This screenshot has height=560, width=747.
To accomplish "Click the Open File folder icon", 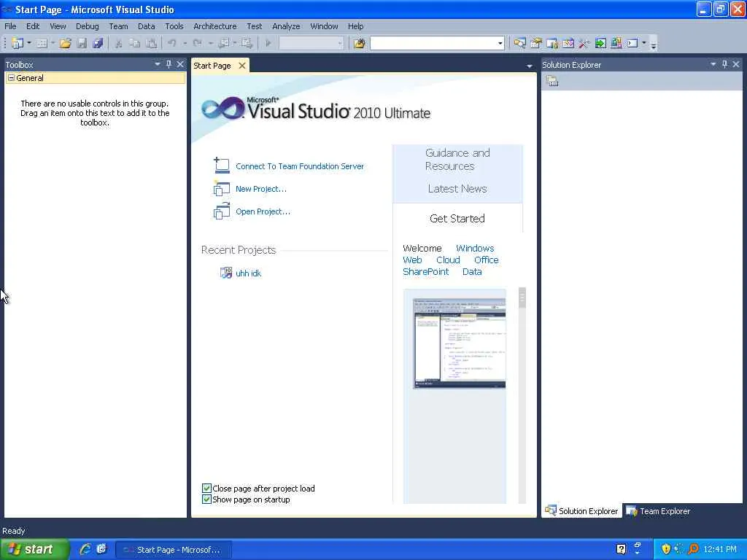I will [x=65, y=43].
